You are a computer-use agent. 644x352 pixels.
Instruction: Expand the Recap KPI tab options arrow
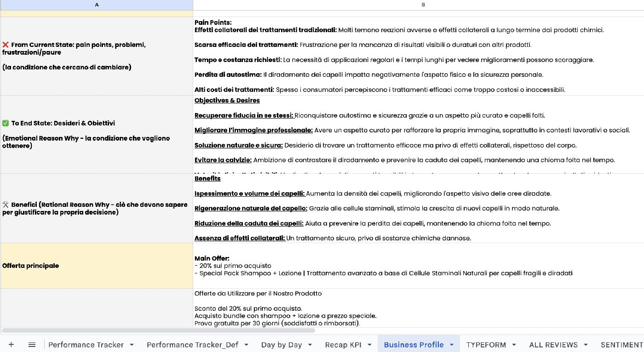(369, 345)
